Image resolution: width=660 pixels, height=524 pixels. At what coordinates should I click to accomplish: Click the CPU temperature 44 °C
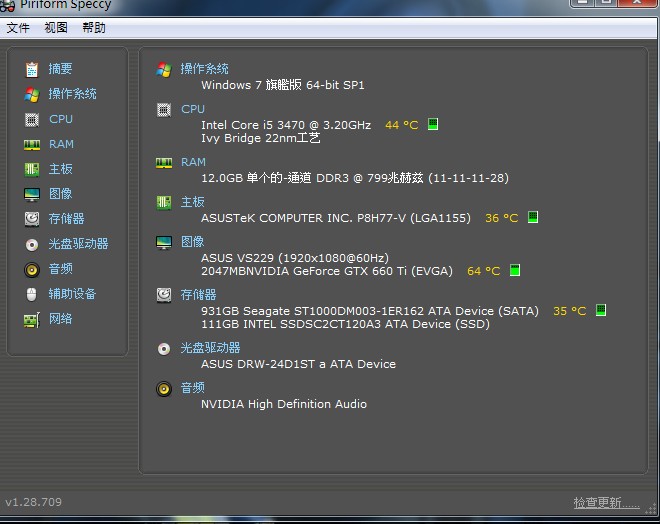tap(402, 125)
